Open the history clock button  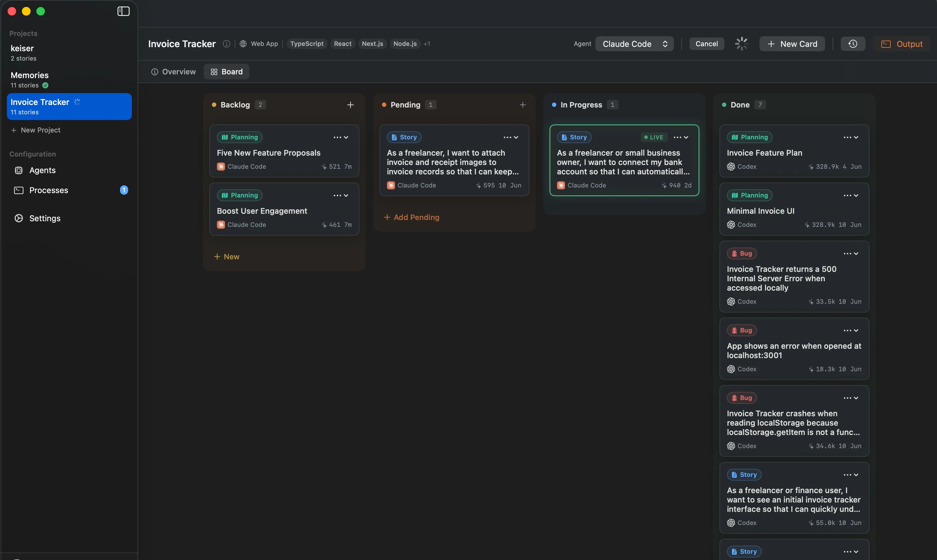tap(853, 44)
